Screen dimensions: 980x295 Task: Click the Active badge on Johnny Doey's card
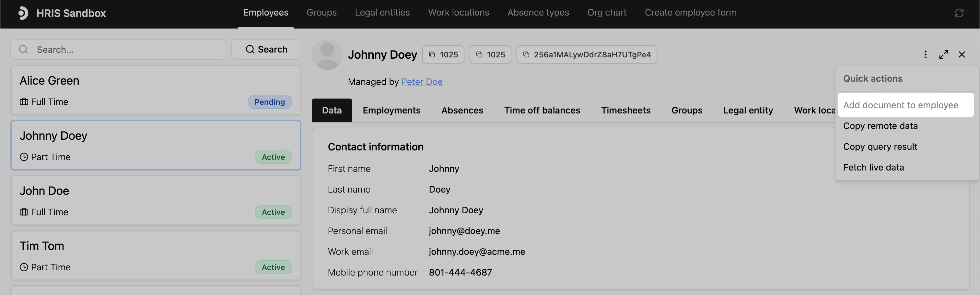click(x=273, y=157)
